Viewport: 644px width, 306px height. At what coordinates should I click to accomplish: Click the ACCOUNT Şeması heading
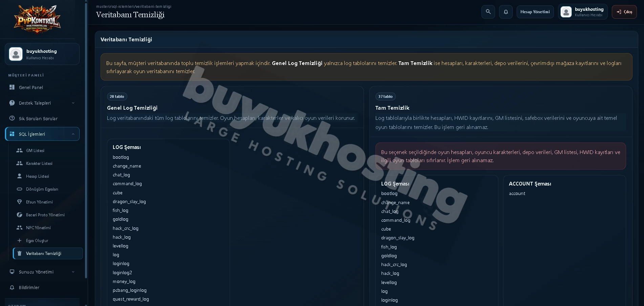530,184
